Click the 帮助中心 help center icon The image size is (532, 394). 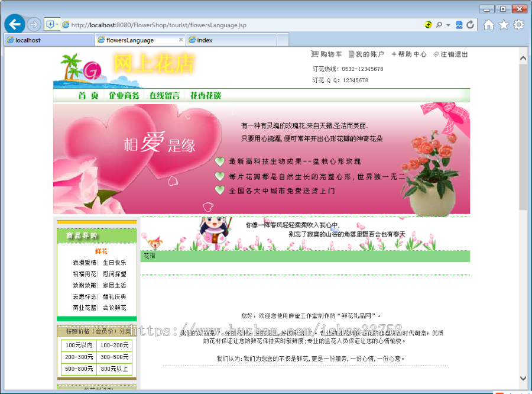[x=393, y=54]
